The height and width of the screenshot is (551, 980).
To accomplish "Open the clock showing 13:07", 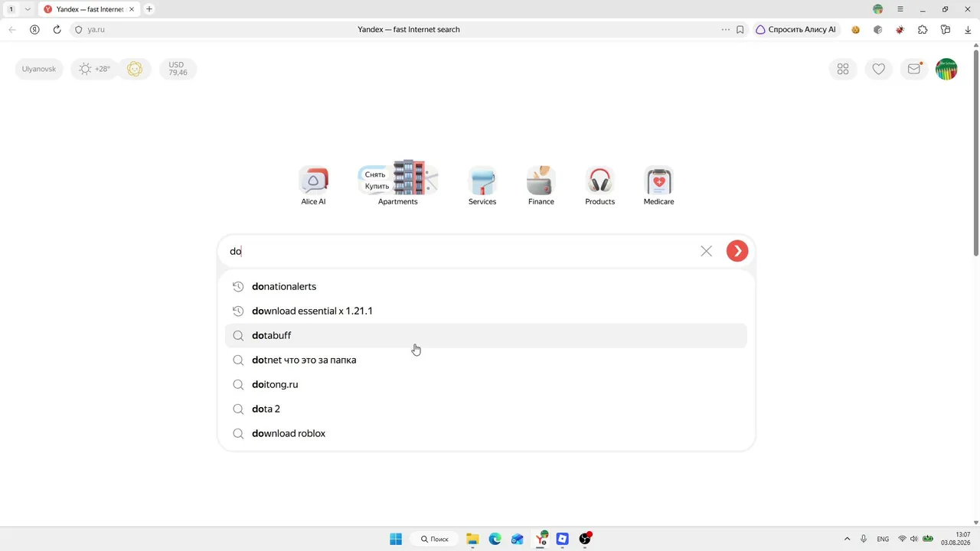I will coord(955,539).
